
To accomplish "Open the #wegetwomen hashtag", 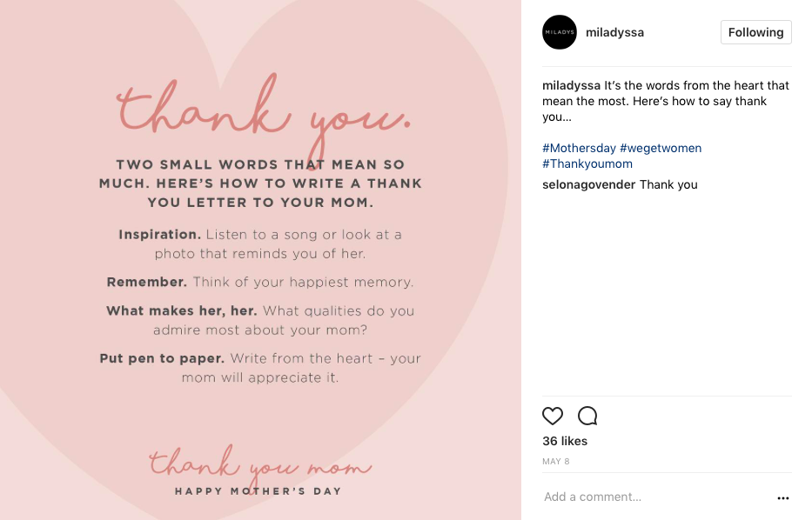I will point(661,148).
